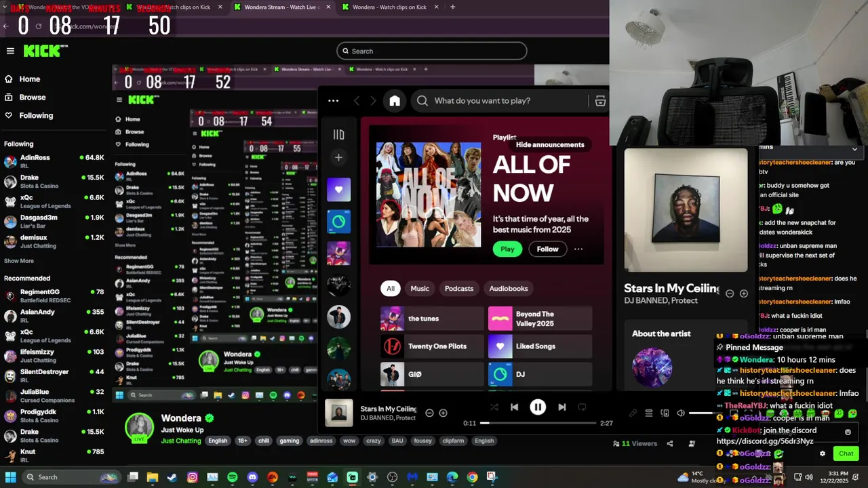Open Discord from the Windows taskbar
Screen dimensions: 868x488
point(253,477)
